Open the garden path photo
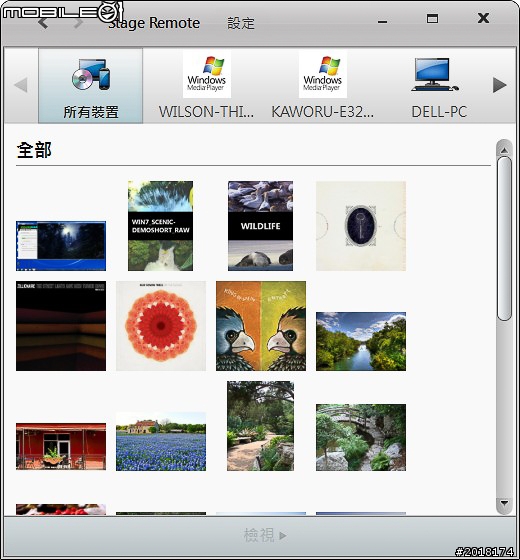This screenshot has height=560, width=520. 260,426
